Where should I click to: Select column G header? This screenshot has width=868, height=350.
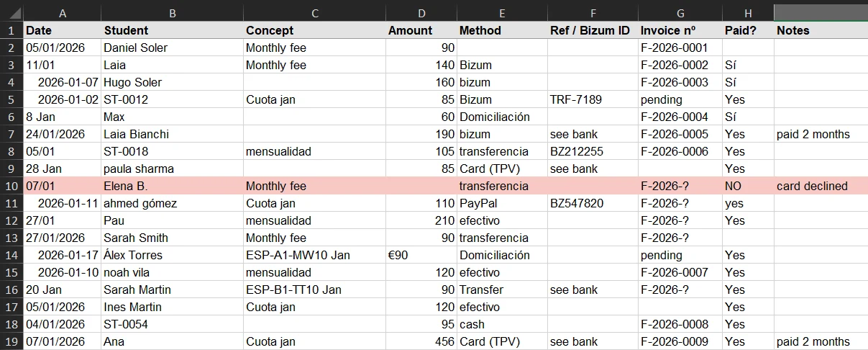pyautogui.click(x=680, y=13)
